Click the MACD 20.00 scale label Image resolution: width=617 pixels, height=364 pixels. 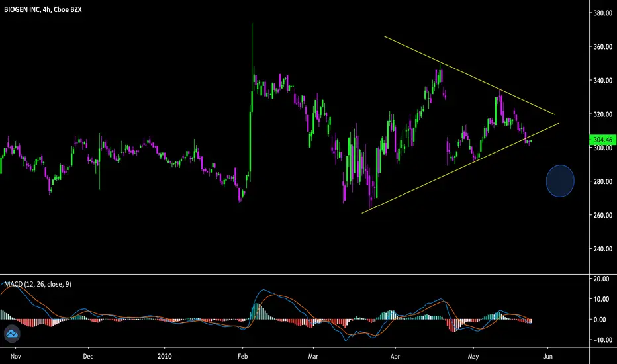pyautogui.click(x=601, y=279)
